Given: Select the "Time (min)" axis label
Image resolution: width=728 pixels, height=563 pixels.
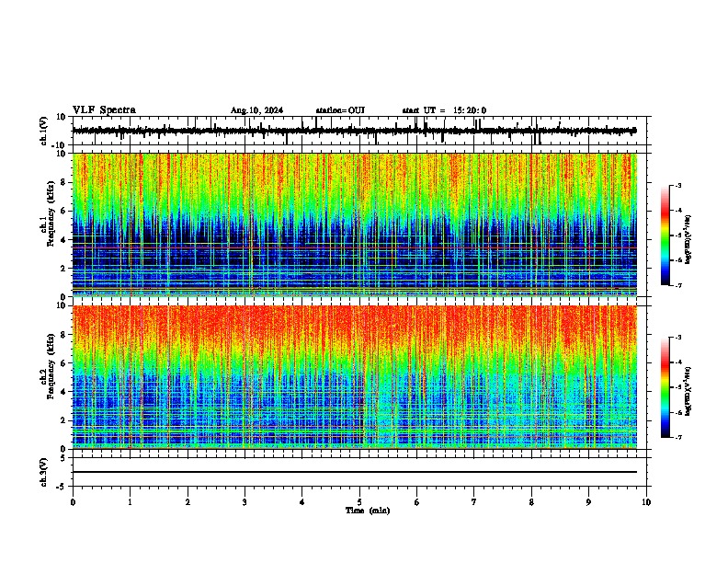Looking at the screenshot, I should [x=368, y=511].
